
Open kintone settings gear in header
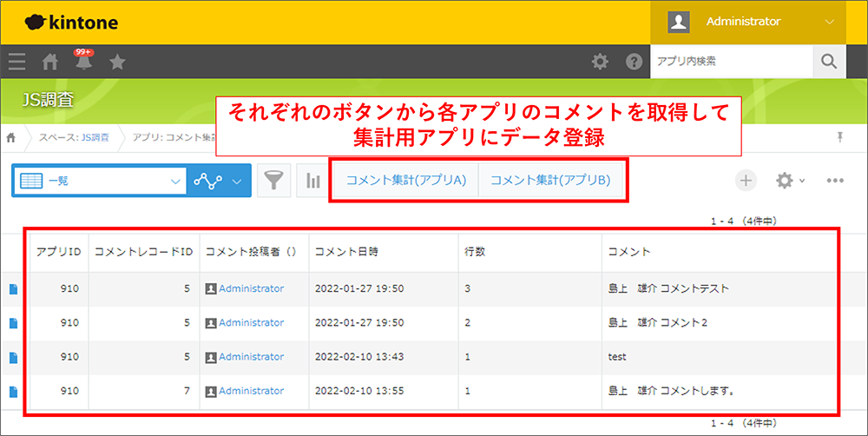[600, 62]
